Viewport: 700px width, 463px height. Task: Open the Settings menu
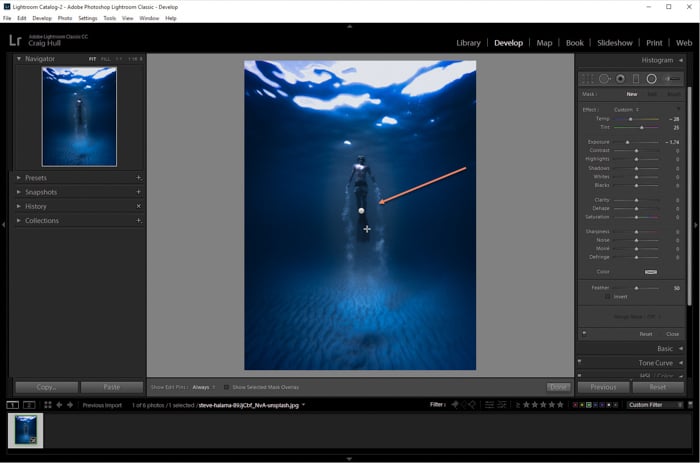(88, 18)
